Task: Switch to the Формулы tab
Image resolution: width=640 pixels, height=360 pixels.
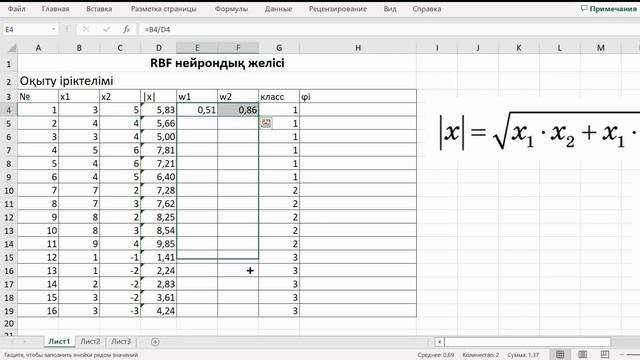Action: [231, 9]
